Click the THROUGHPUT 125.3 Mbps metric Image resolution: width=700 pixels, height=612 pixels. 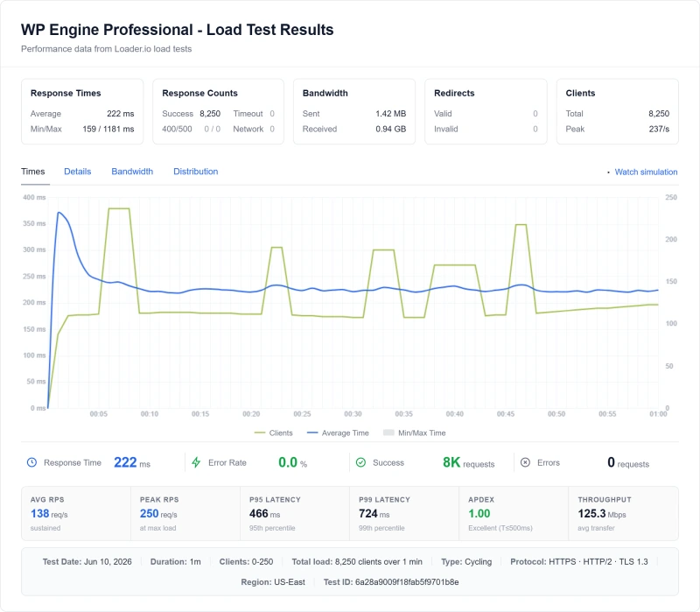click(x=602, y=514)
